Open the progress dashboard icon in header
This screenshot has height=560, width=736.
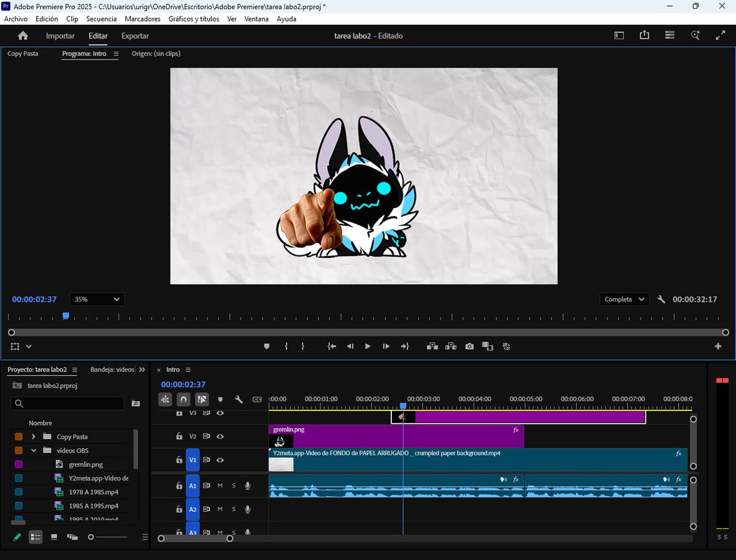point(670,36)
